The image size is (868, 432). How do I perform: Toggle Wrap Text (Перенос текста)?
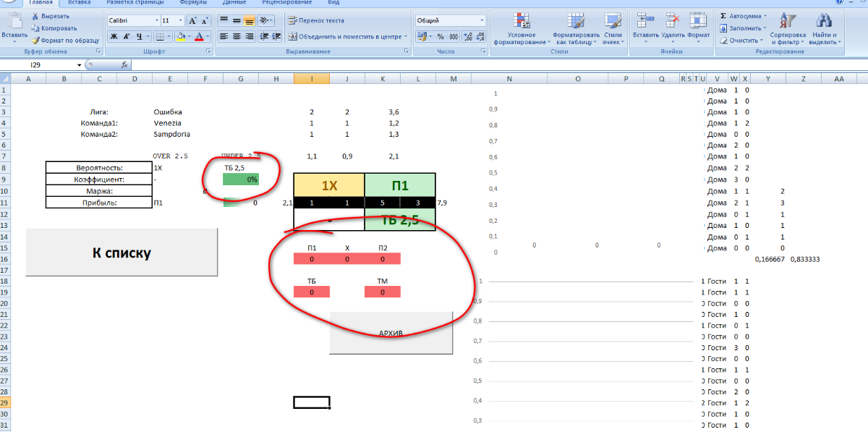pos(316,21)
